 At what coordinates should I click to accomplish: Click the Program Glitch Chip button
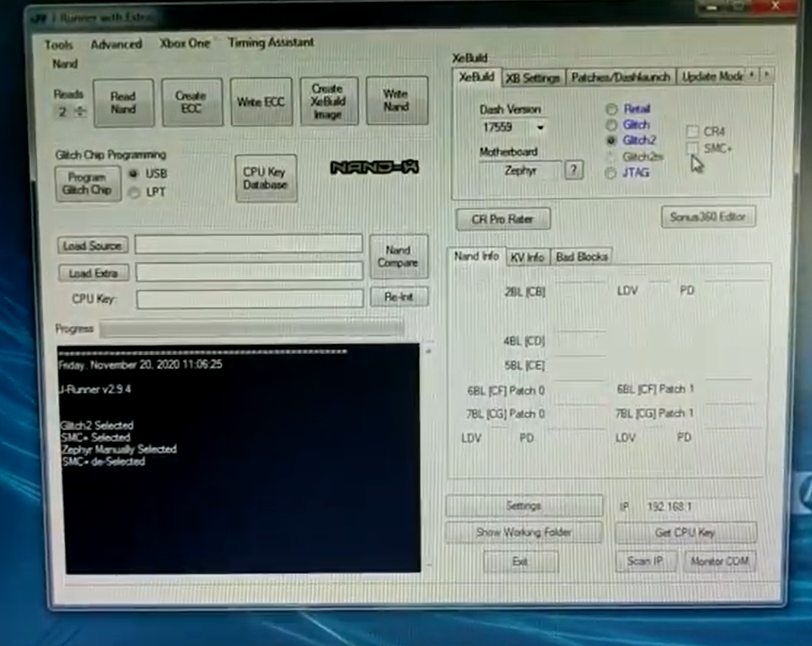(87, 184)
